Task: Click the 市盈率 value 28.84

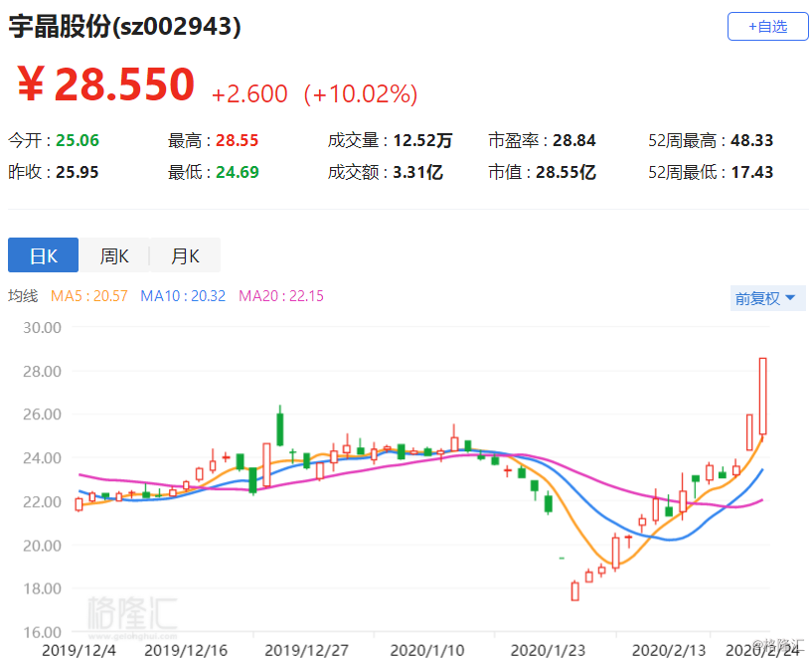Action: pyautogui.click(x=573, y=140)
